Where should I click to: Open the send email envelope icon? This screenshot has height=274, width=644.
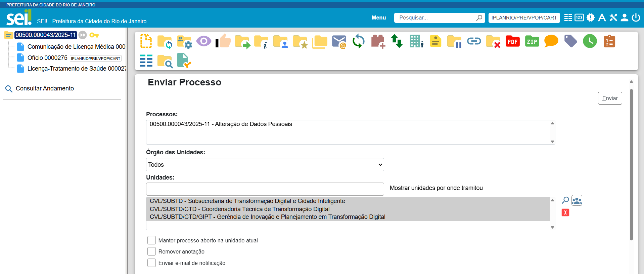(339, 42)
